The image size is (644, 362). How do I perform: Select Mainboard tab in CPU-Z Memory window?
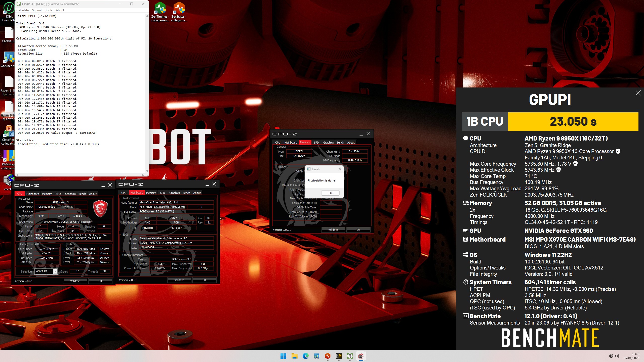click(291, 143)
